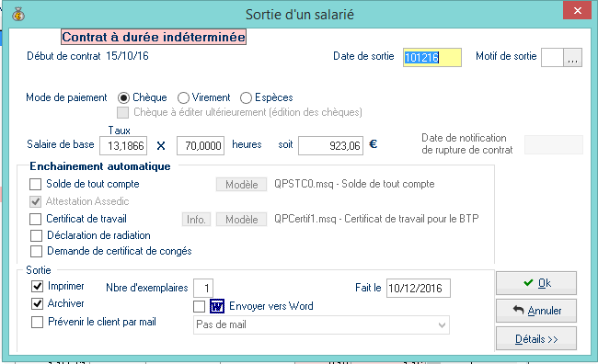Click the Motif de sortie input field
598x364 pixels.
click(x=552, y=58)
